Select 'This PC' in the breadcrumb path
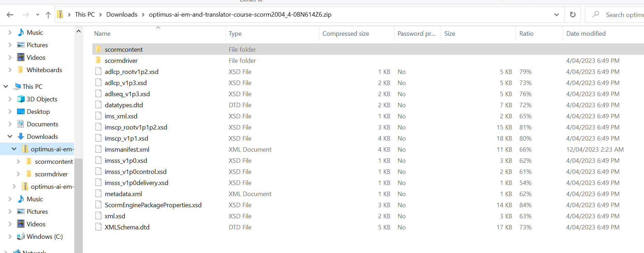 [85, 15]
